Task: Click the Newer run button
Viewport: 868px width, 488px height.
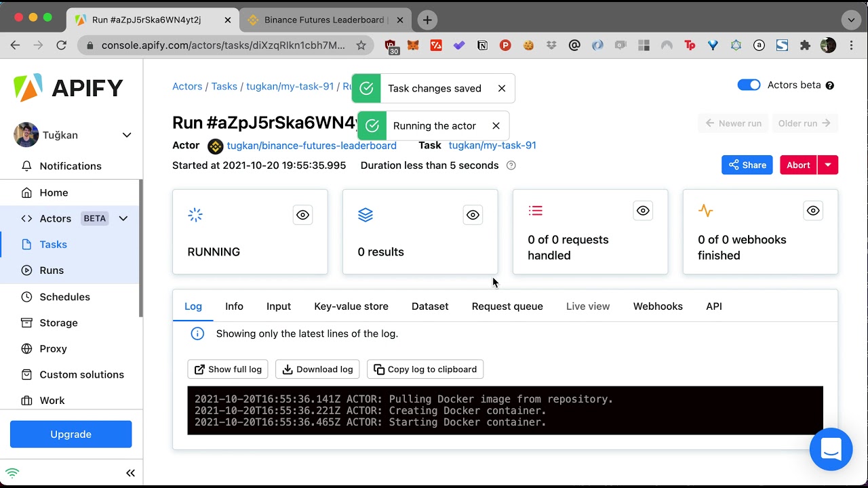Action: pyautogui.click(x=733, y=123)
